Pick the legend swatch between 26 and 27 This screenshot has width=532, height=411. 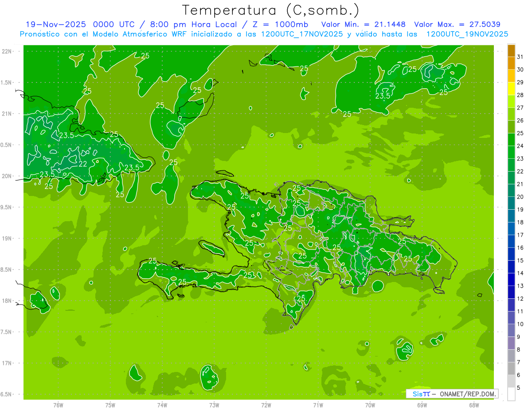[x=511, y=114]
